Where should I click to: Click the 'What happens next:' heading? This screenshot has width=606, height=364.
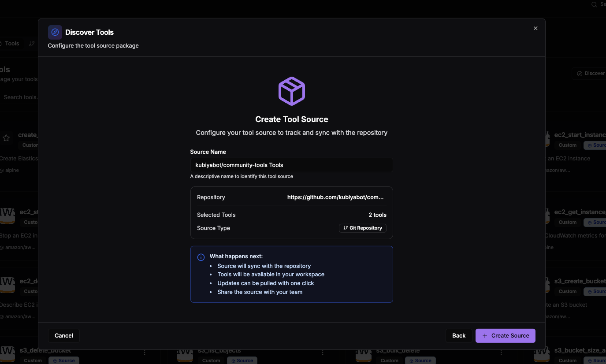click(236, 256)
